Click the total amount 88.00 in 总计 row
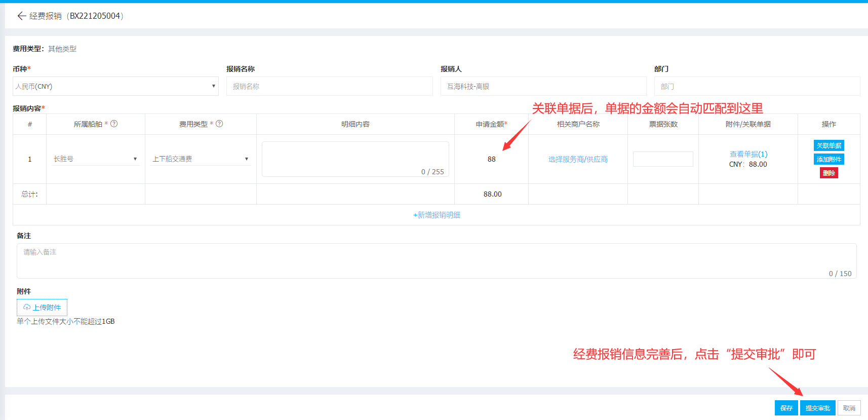The width and height of the screenshot is (868, 420). click(x=493, y=194)
